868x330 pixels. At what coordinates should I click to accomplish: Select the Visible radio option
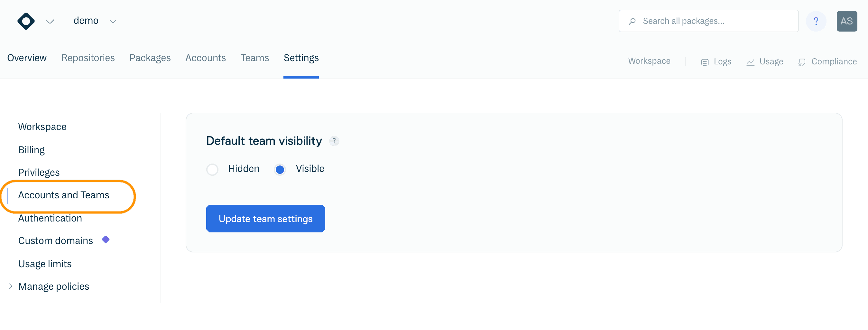280,169
